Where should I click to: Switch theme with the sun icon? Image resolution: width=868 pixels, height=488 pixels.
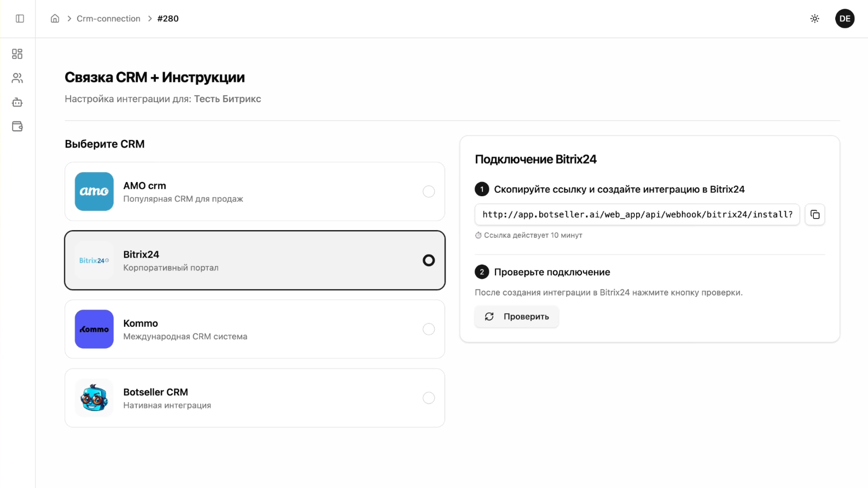coord(814,19)
